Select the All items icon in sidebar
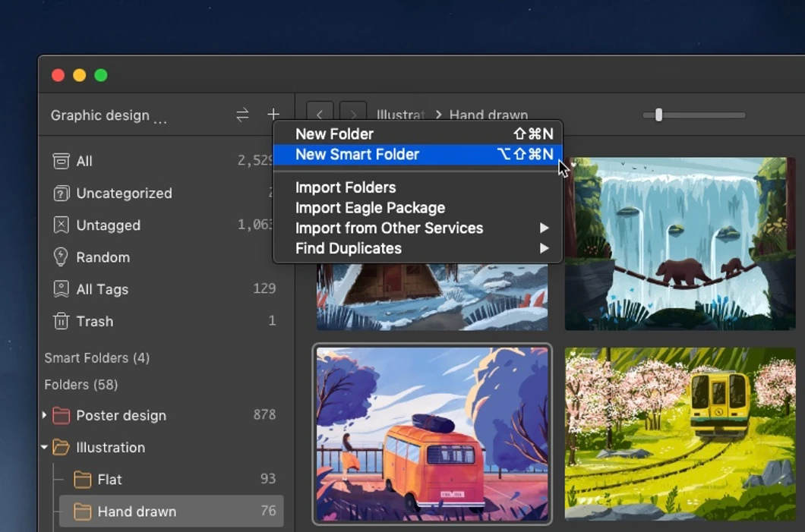 coord(62,161)
